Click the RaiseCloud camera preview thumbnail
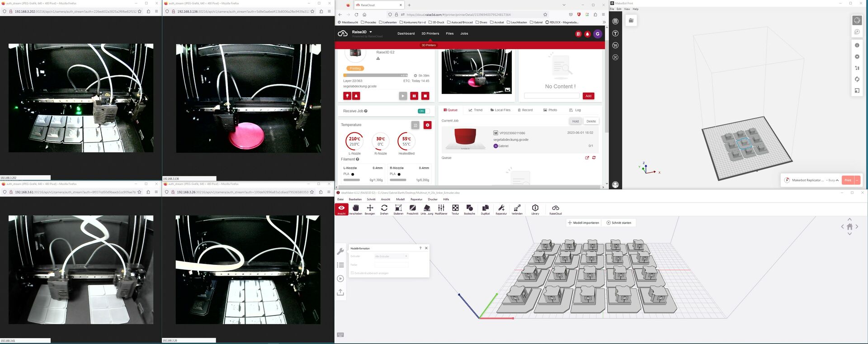The width and height of the screenshot is (868, 344). click(476, 72)
